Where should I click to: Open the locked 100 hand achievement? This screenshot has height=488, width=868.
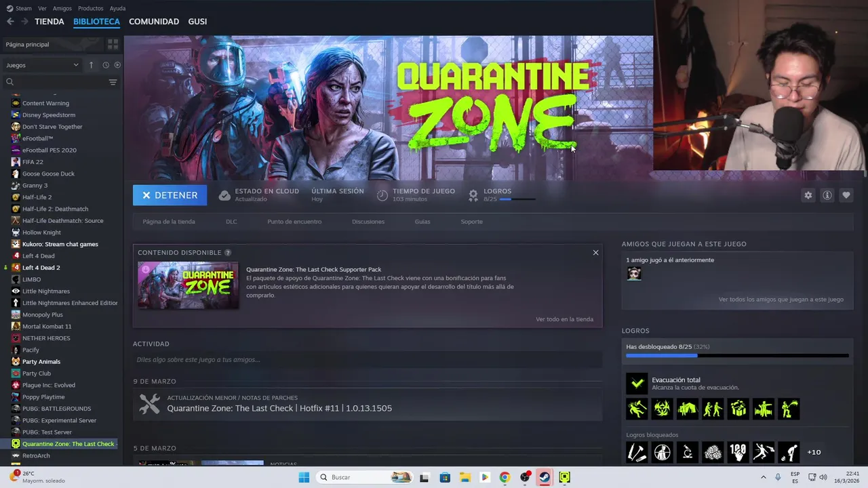click(x=738, y=452)
